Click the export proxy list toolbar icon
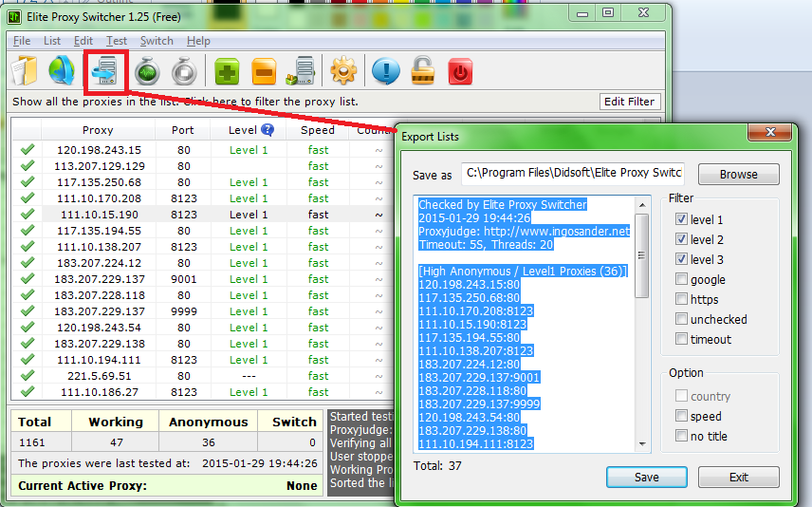Screen dimensions: 812x507 (x=105, y=71)
